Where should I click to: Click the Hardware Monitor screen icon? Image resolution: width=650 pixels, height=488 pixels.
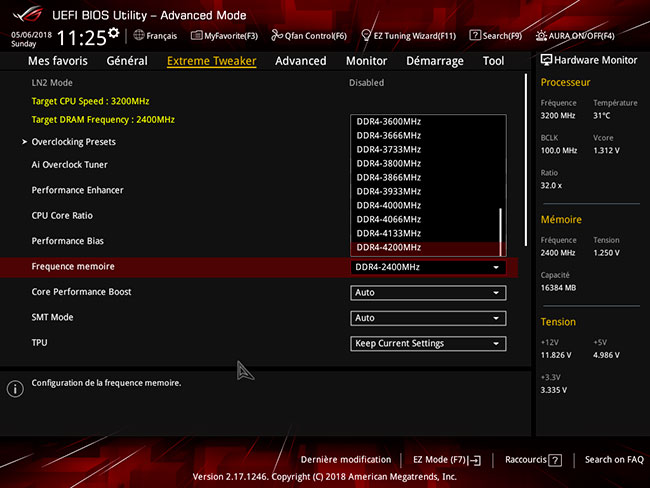pyautogui.click(x=546, y=60)
